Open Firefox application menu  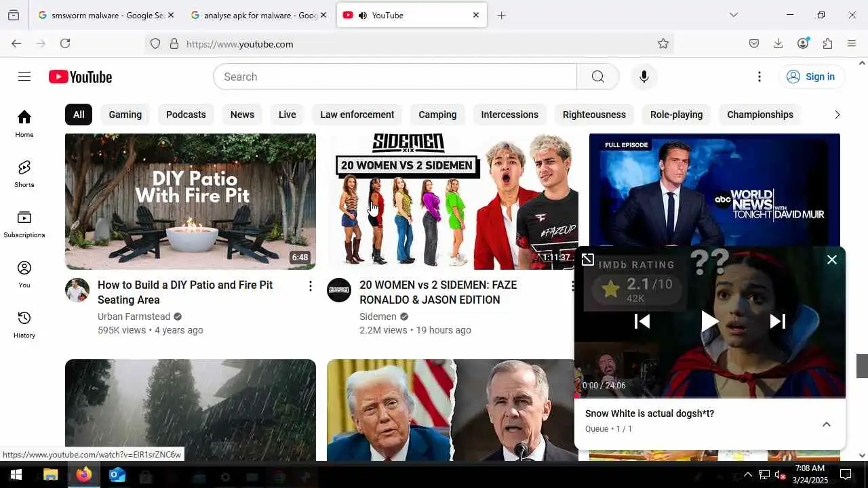click(x=852, y=43)
